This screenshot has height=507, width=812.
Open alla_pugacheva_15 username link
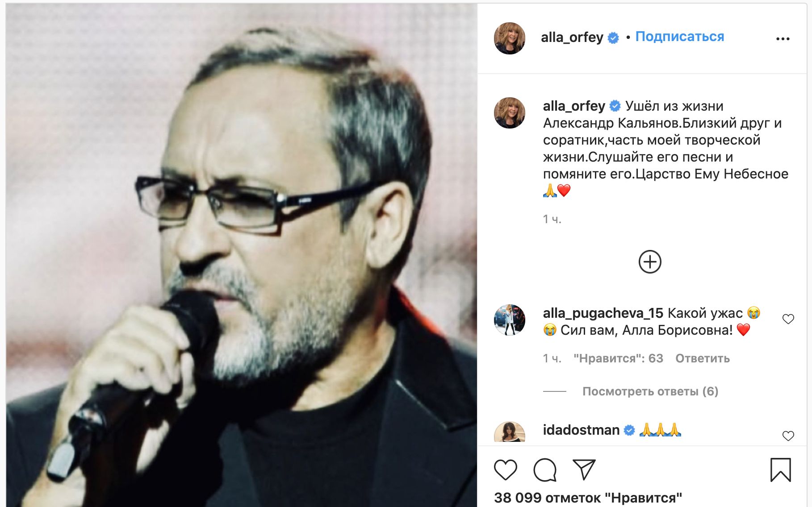click(603, 313)
